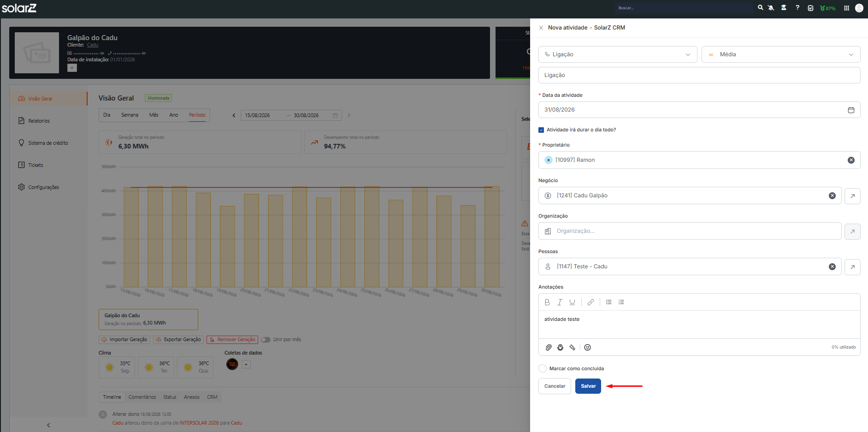Open Relatorios in the sidebar
The width and height of the screenshot is (868, 432).
click(48, 121)
